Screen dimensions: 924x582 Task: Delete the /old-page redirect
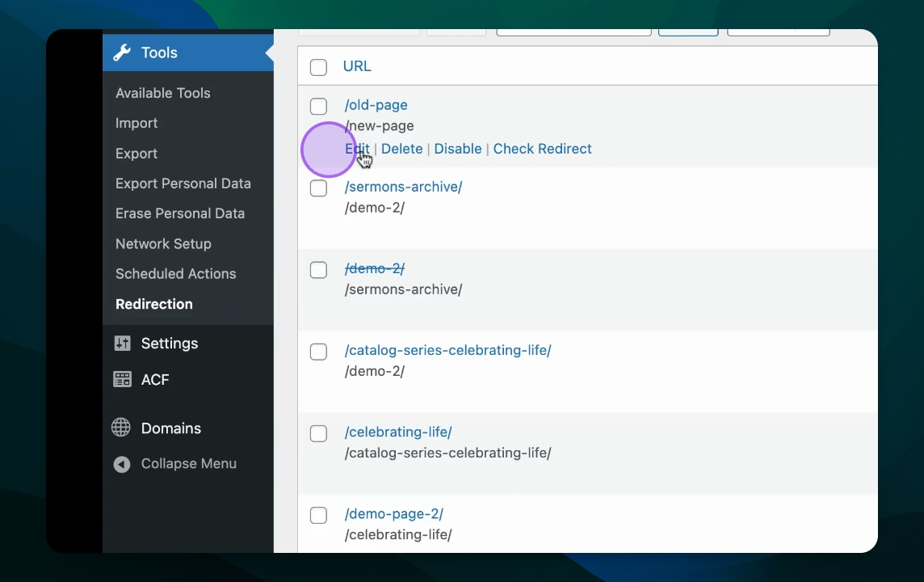click(401, 149)
